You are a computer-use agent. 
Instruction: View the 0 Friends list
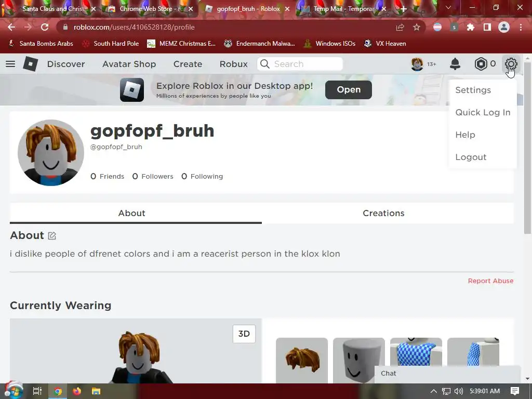(107, 177)
